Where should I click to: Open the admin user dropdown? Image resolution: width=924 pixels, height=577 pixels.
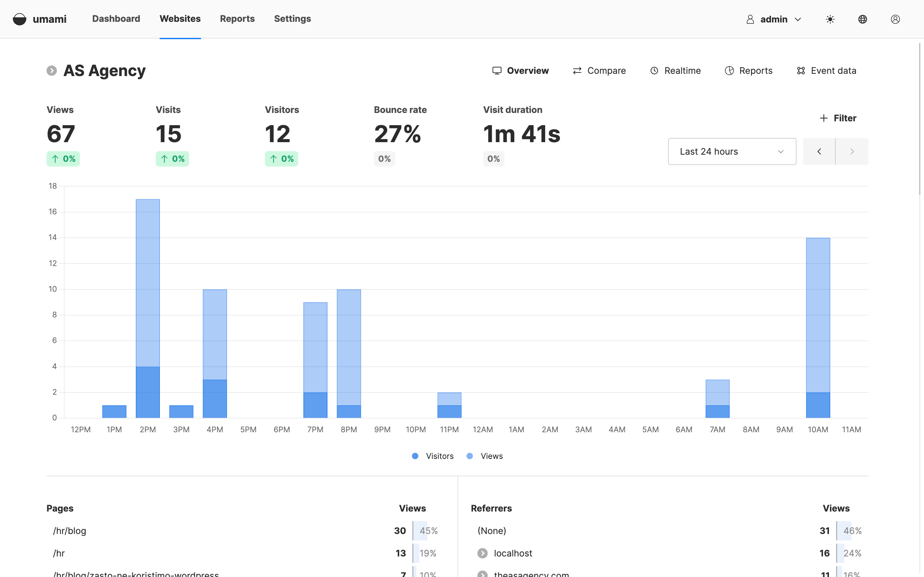(x=774, y=19)
